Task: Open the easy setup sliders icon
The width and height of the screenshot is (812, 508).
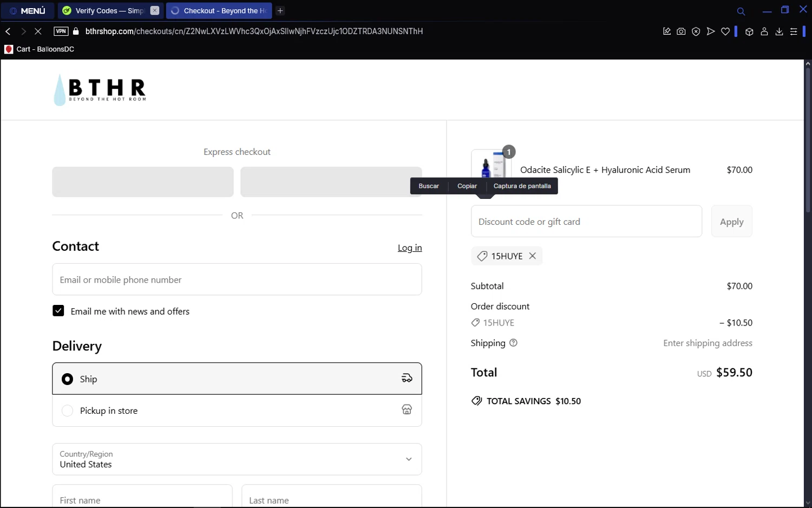Action: tap(794, 31)
